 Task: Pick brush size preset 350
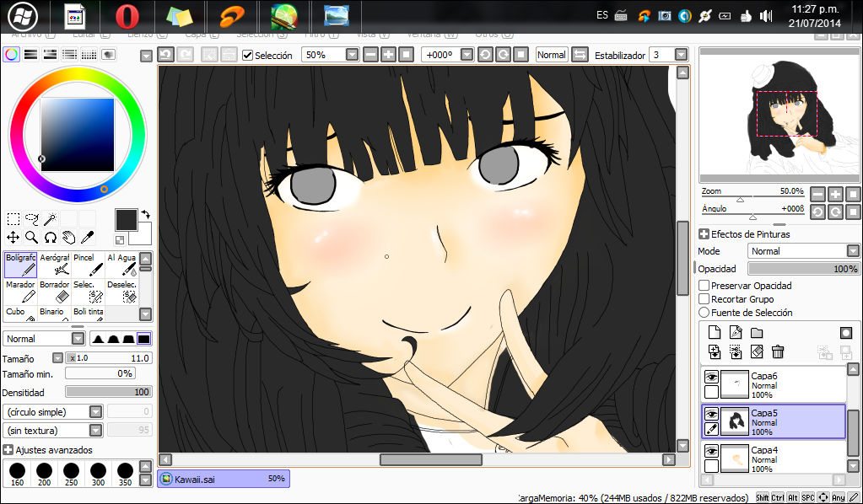coord(125,475)
